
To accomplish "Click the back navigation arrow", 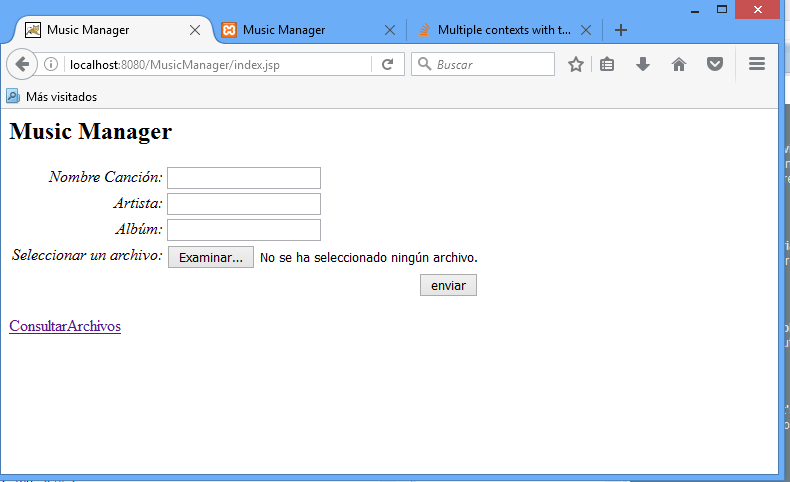I will click(22, 65).
